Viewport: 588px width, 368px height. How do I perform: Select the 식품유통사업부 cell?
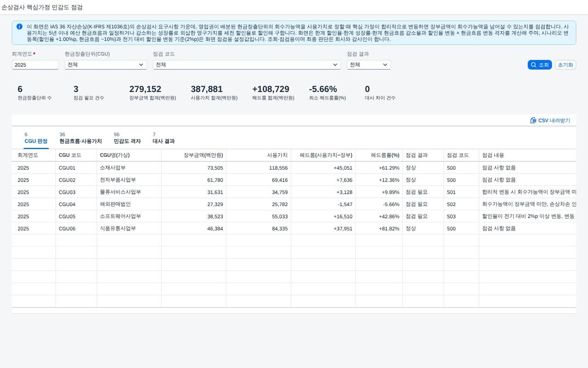click(129, 229)
